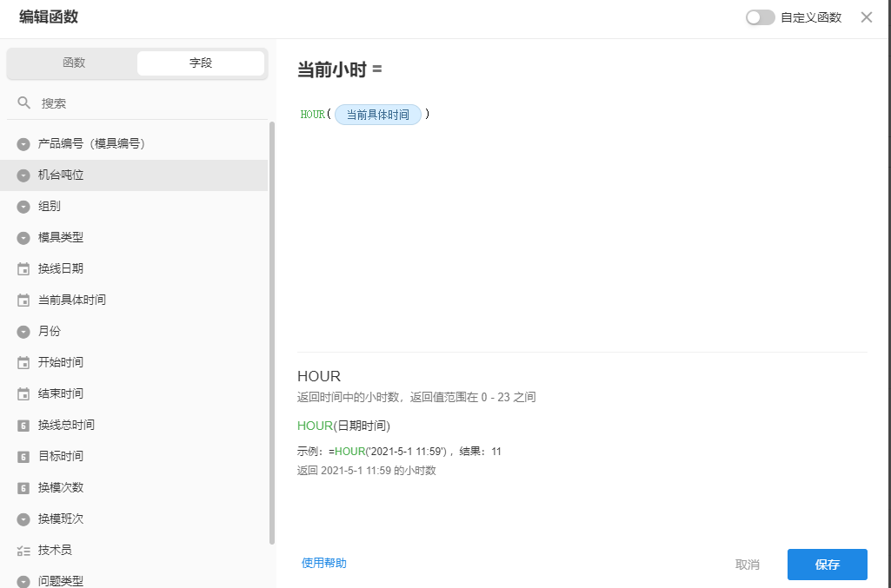Click the dropdown icon beside 产品编号（模具编号）
The image size is (891, 588).
23,144
